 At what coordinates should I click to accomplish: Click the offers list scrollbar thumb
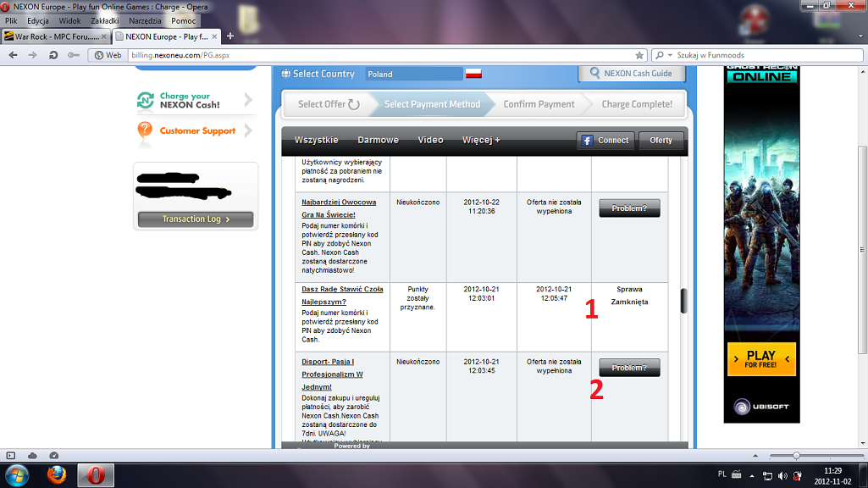[x=684, y=301]
